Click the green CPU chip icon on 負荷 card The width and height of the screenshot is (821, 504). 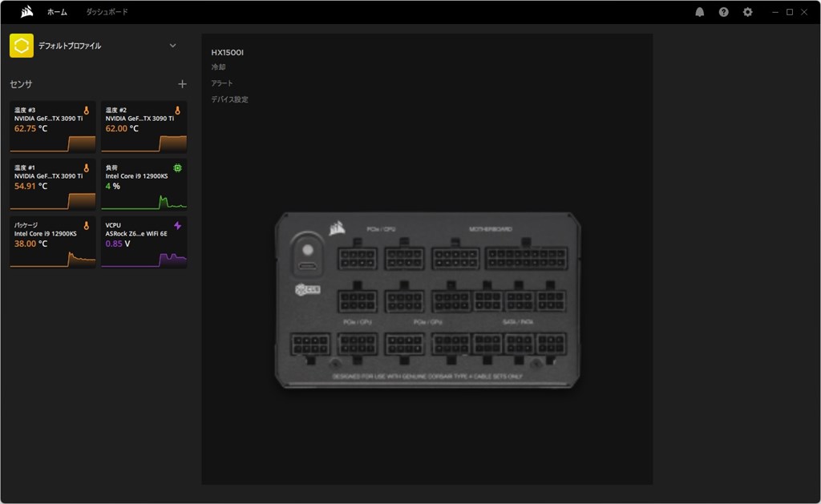pos(177,168)
